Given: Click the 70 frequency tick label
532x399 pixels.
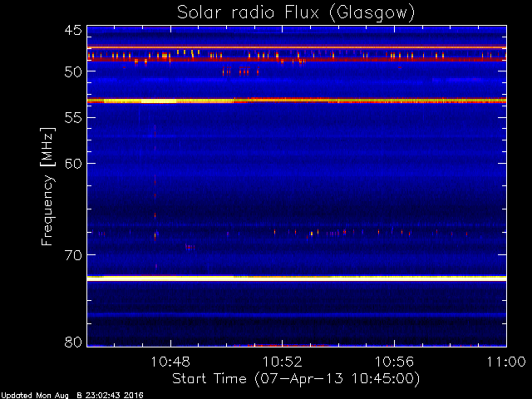Looking at the screenshot, I should (73, 255).
